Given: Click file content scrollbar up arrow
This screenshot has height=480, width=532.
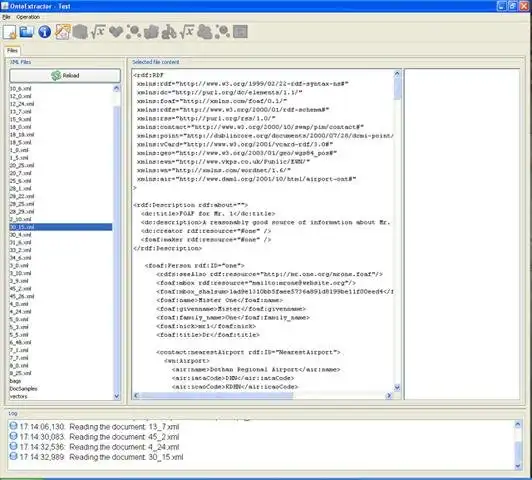Looking at the screenshot, I should pos(397,74).
